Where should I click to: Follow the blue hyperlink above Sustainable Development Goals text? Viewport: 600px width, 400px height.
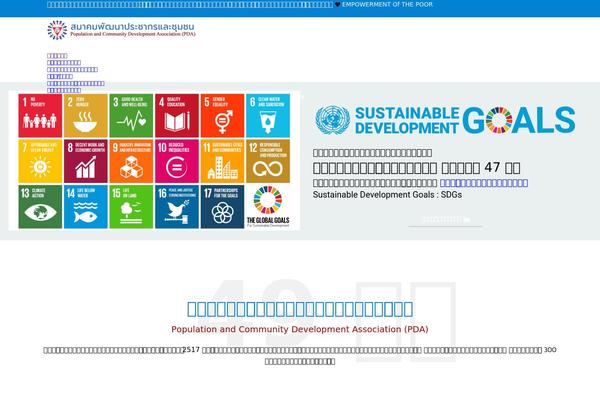(x=484, y=183)
